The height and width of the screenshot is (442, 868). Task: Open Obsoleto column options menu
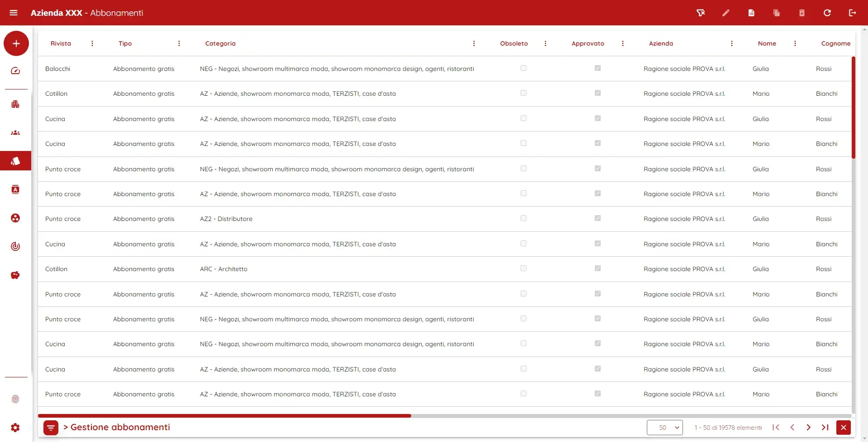545,43
